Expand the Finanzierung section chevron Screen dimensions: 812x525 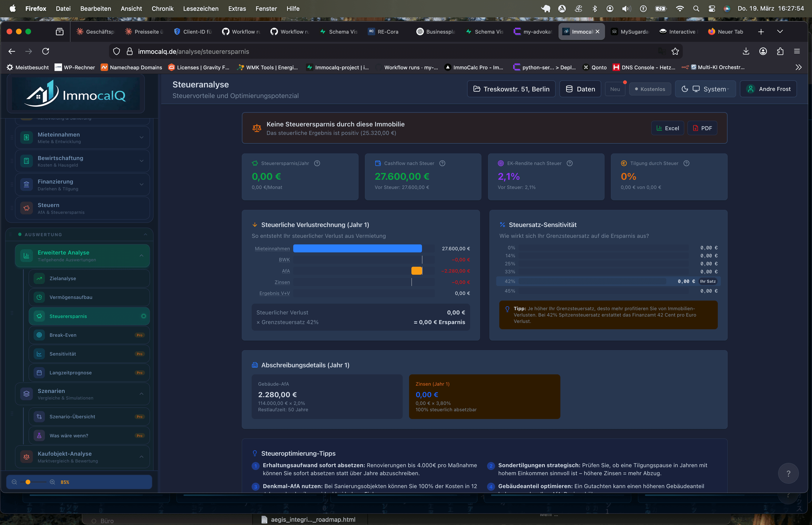point(141,184)
